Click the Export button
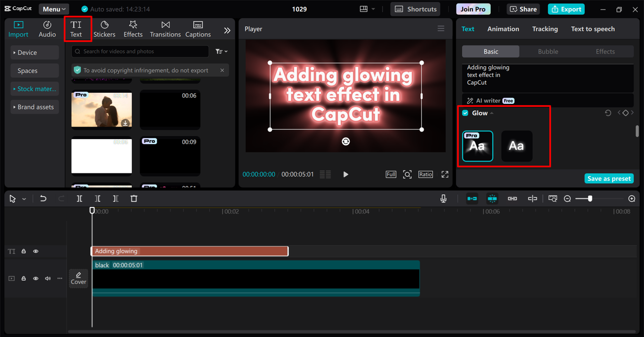The height and width of the screenshot is (337, 644). [566, 9]
